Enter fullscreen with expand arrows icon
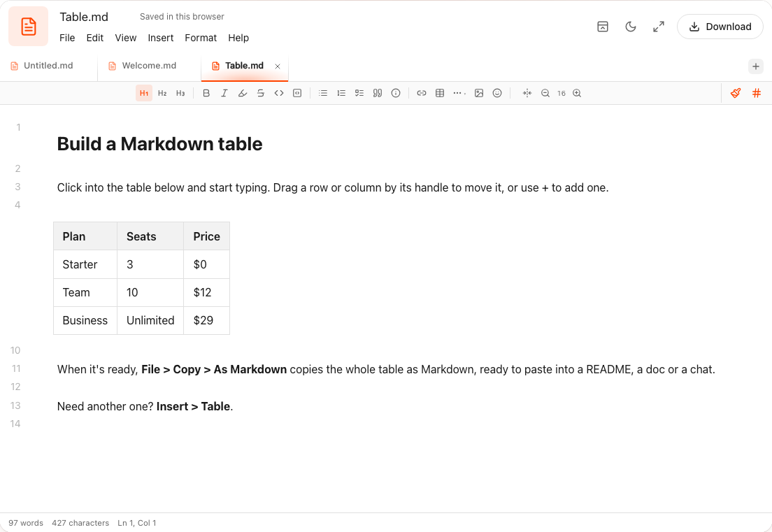This screenshot has width=772, height=532. (659, 27)
